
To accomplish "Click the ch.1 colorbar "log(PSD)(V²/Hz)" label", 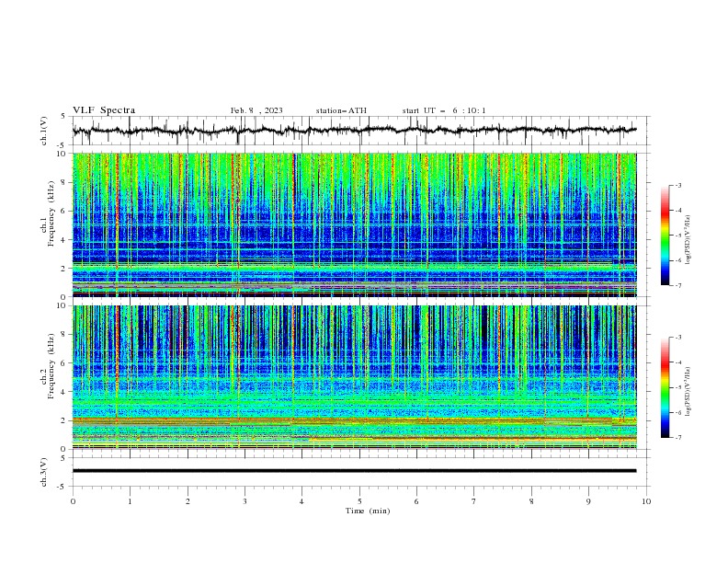I will [x=688, y=240].
